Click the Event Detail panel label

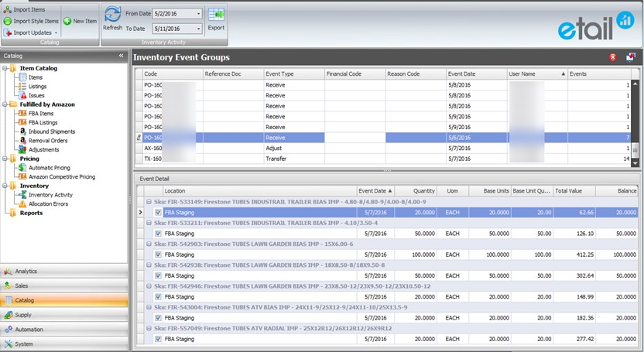click(x=154, y=179)
